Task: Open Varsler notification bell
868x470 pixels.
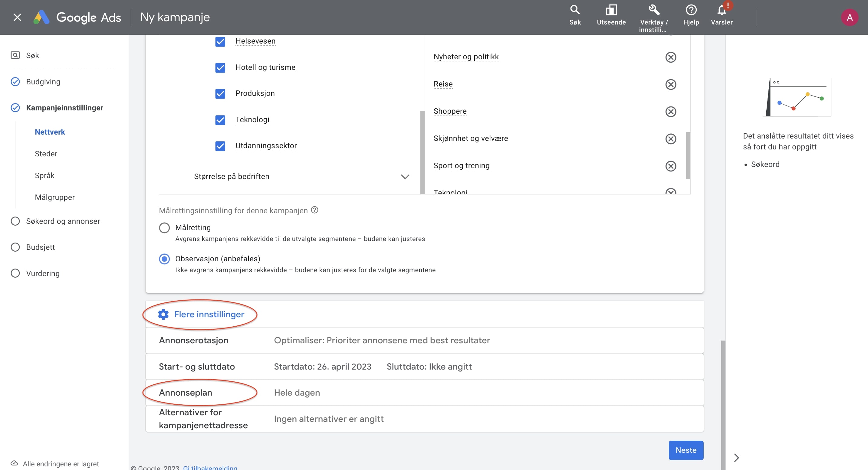Action: coord(722,10)
